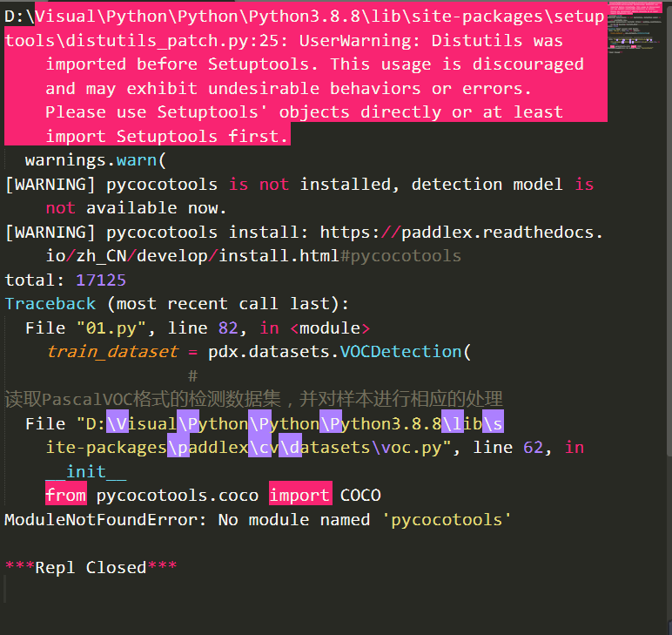672x635 pixels.
Task: Click 'ModuleNotFoundError' error text
Action: [101, 520]
